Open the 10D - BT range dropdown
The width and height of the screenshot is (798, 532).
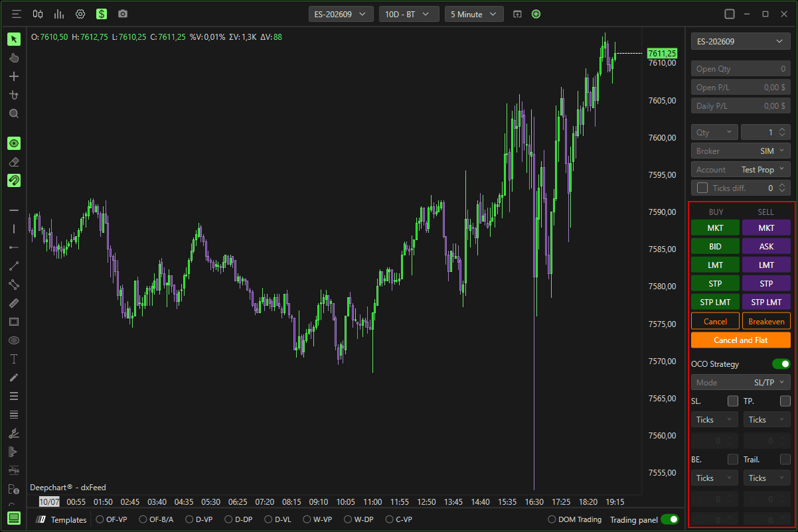click(409, 14)
